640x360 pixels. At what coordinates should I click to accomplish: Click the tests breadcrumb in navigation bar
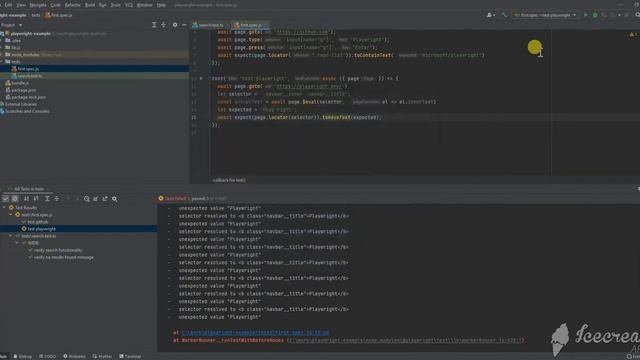coord(36,15)
